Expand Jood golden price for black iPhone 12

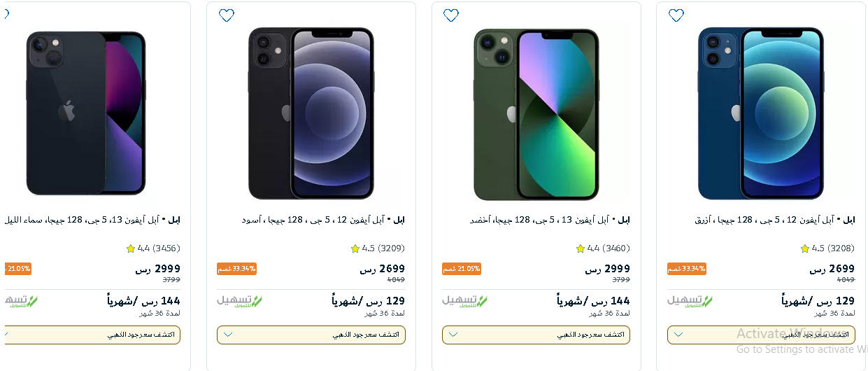(x=311, y=335)
